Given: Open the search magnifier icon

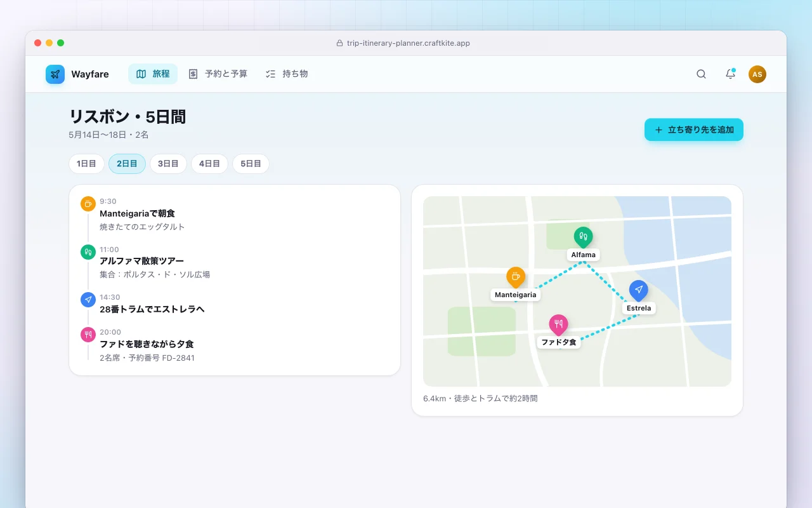Looking at the screenshot, I should pos(701,74).
